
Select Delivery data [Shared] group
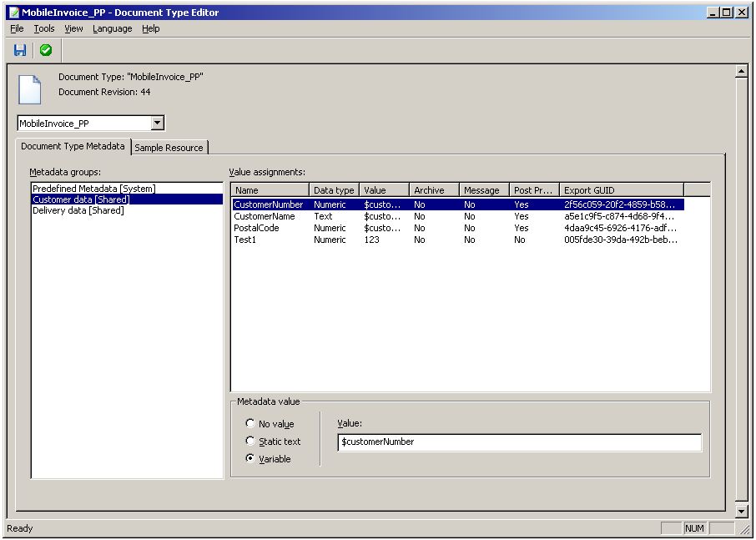point(78,210)
